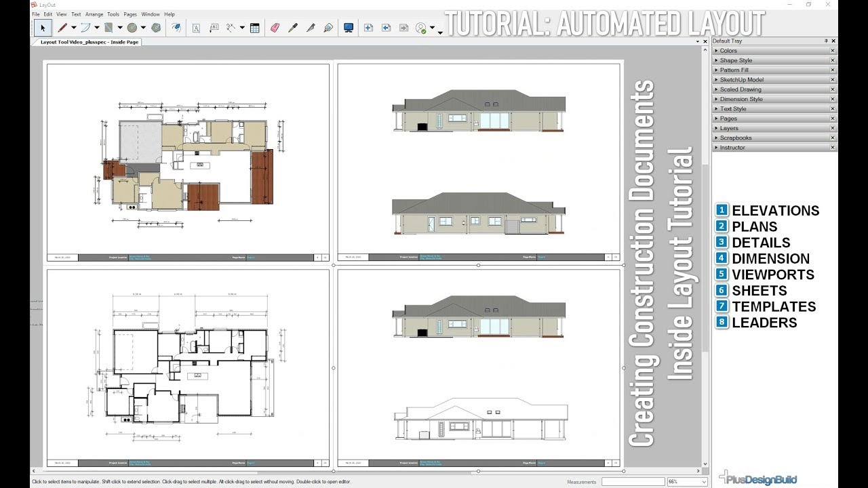This screenshot has height=488, width=868.
Task: Select the black-and-white floor plan page
Action: pyautogui.click(x=188, y=368)
